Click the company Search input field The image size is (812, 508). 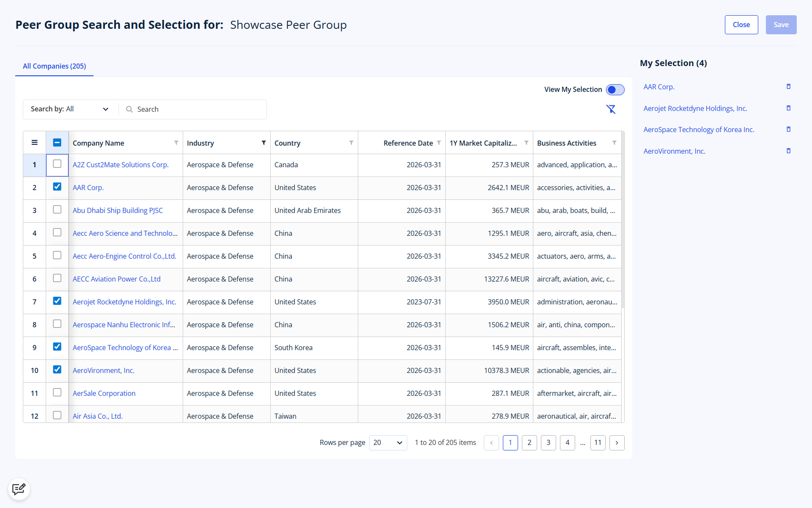(193, 109)
